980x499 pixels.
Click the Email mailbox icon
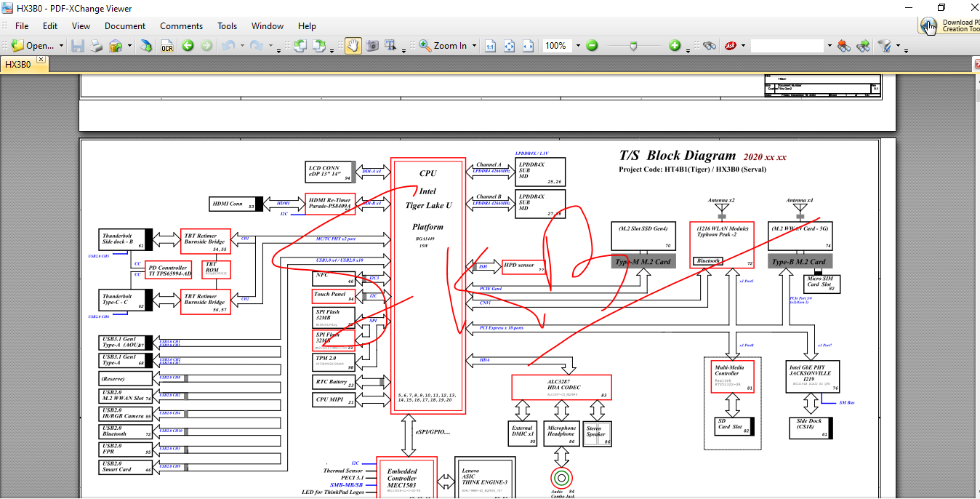[115, 46]
